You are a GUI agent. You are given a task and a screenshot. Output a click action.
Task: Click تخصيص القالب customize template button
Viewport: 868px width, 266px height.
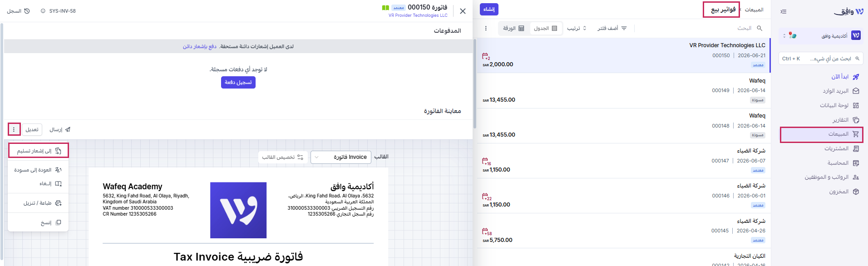[x=283, y=157]
